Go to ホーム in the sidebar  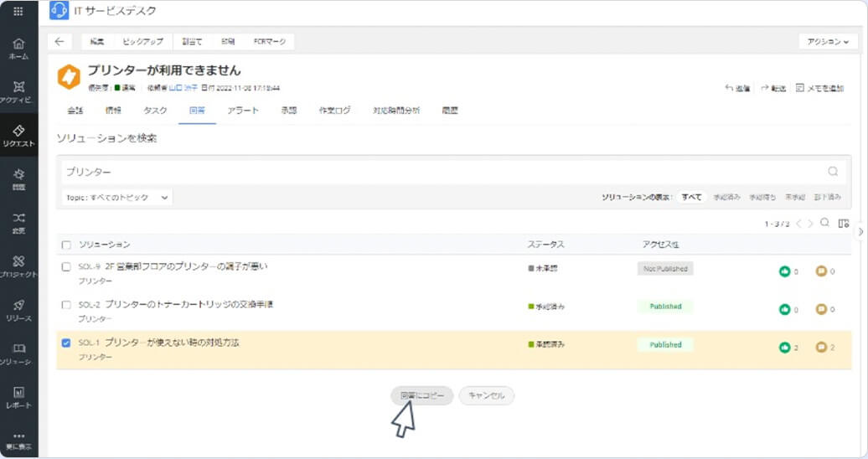pos(18,49)
